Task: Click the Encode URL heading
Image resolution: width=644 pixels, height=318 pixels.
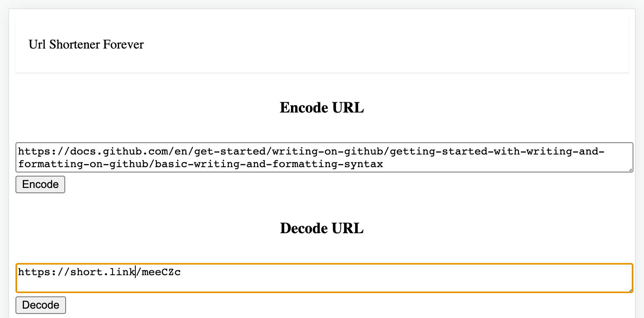Action: click(322, 108)
